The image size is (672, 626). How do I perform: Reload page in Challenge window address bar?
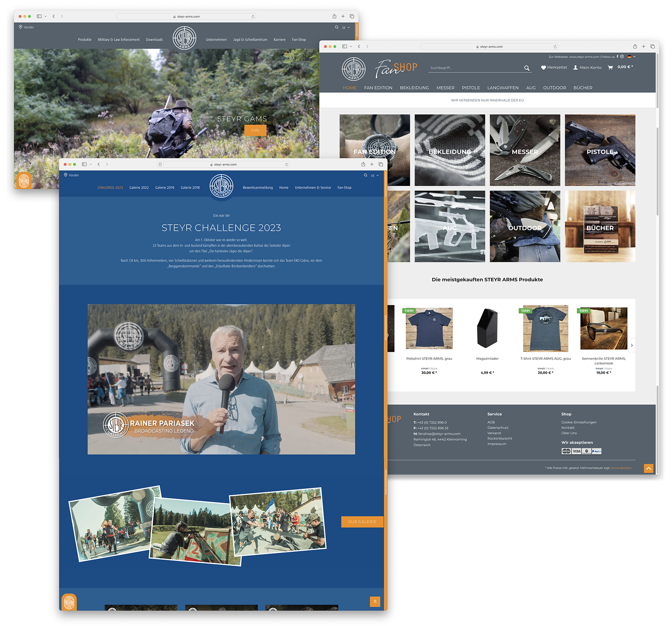(287, 164)
